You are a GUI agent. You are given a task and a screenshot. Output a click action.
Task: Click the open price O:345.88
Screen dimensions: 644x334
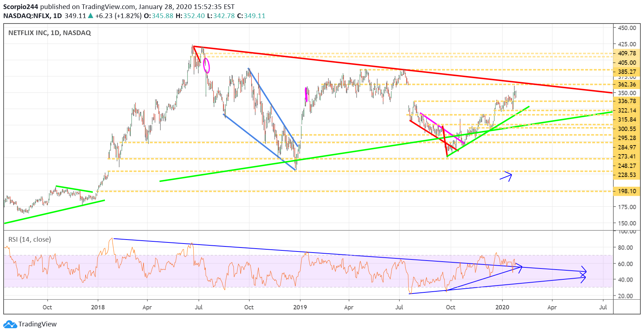click(159, 16)
